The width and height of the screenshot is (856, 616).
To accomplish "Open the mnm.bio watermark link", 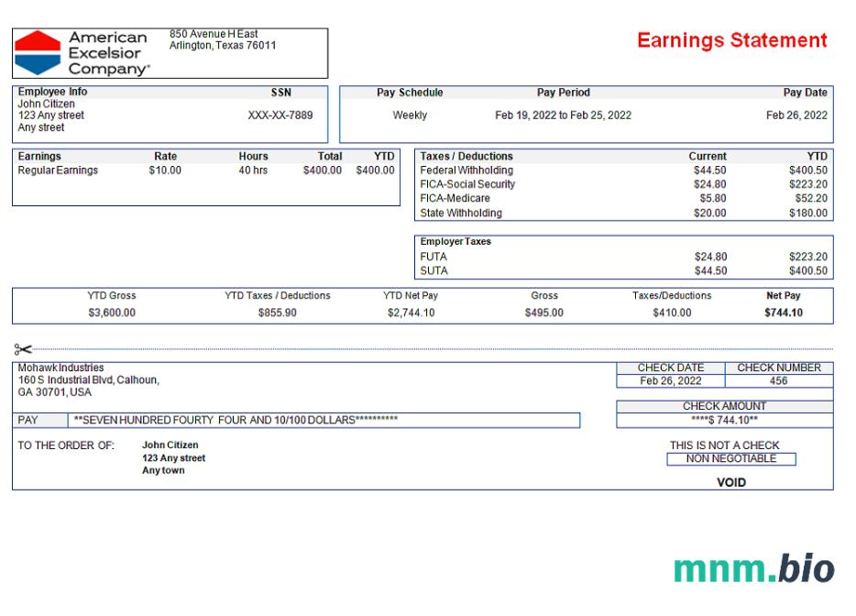I will (x=753, y=568).
